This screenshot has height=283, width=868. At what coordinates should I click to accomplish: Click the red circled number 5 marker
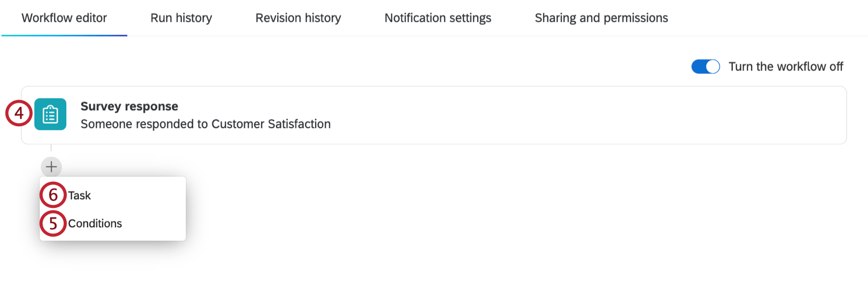pos(53,223)
